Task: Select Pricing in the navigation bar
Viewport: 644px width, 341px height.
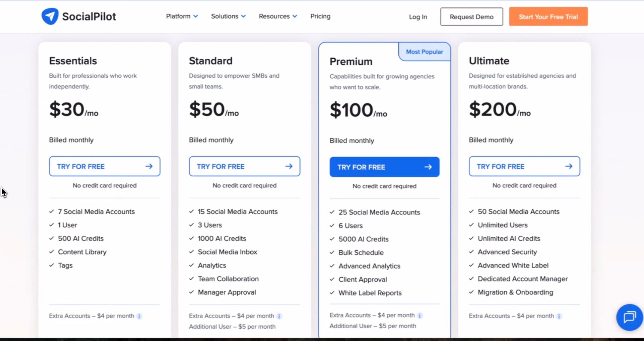Action: point(320,16)
